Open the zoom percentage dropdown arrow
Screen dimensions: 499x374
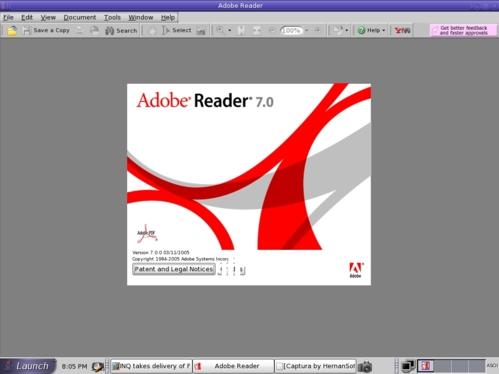[307, 31]
